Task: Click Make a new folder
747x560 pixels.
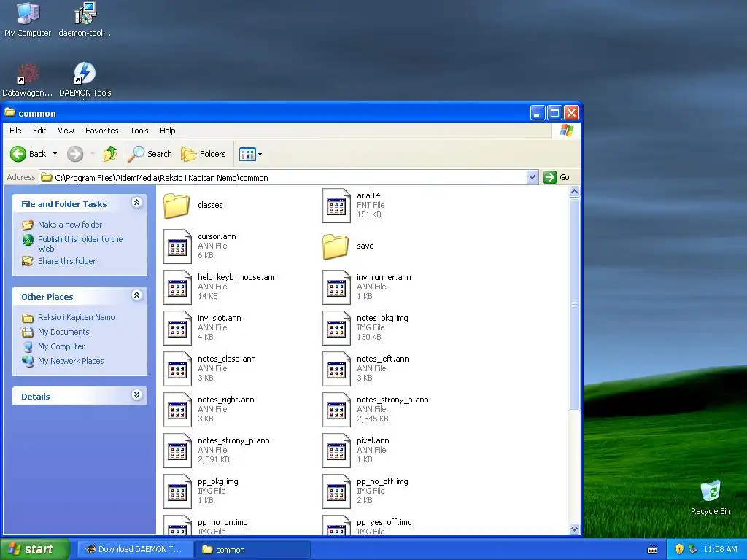Action: (x=69, y=225)
